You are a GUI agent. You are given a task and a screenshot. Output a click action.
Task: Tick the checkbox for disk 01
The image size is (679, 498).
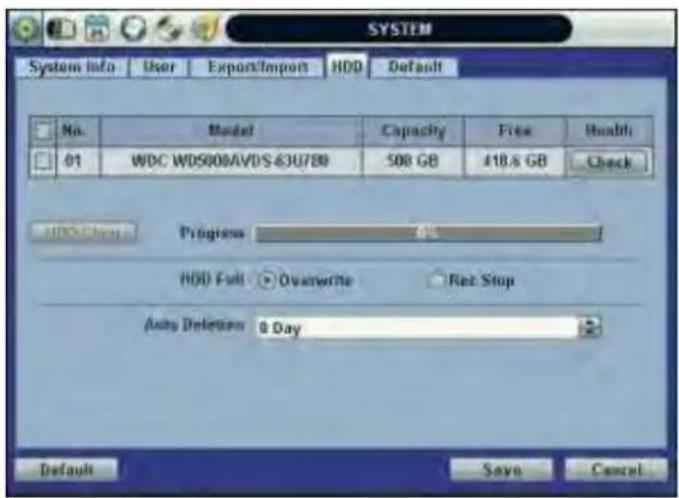(43, 162)
